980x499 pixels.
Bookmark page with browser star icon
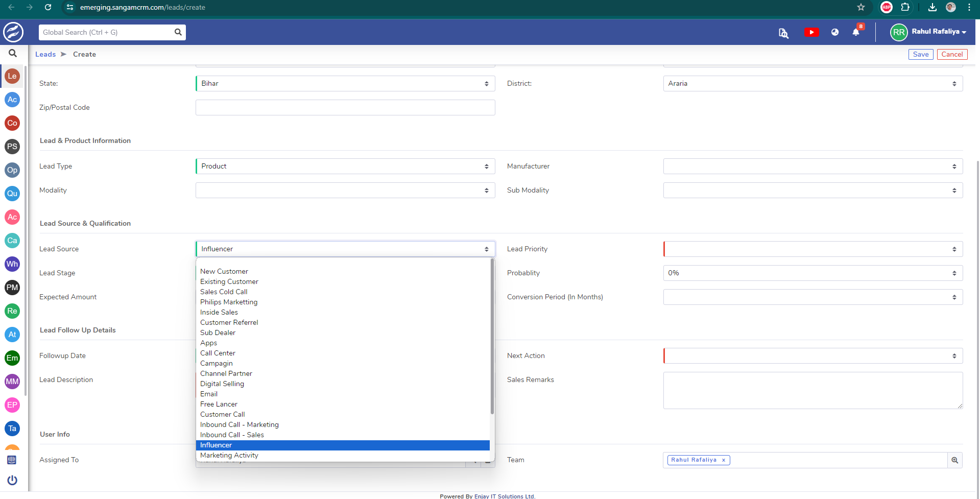pyautogui.click(x=861, y=7)
